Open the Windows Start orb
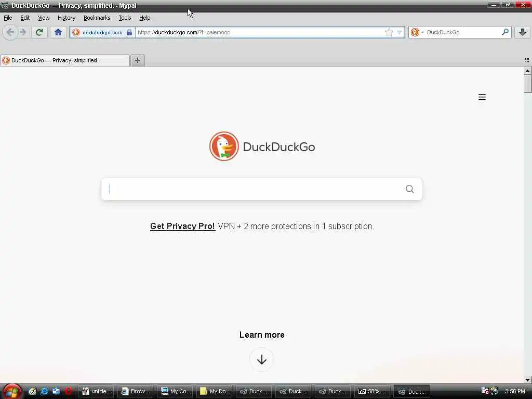The width and height of the screenshot is (532, 399). [x=11, y=392]
